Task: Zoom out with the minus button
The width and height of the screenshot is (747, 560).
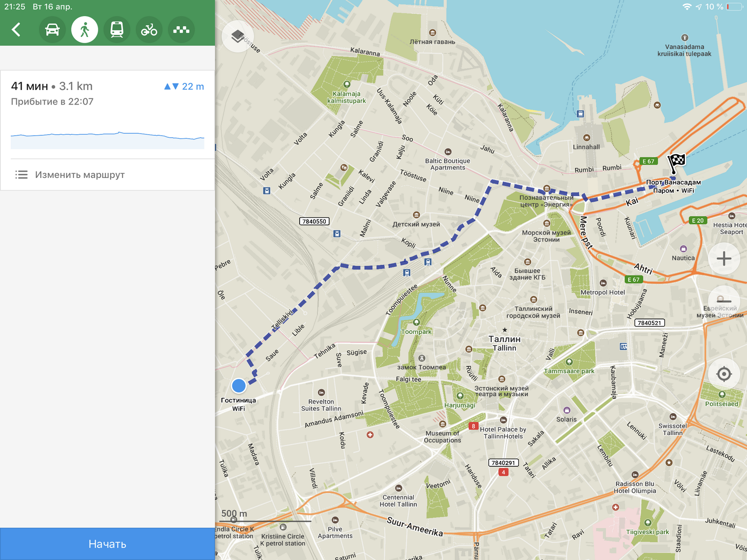Action: pos(724,301)
